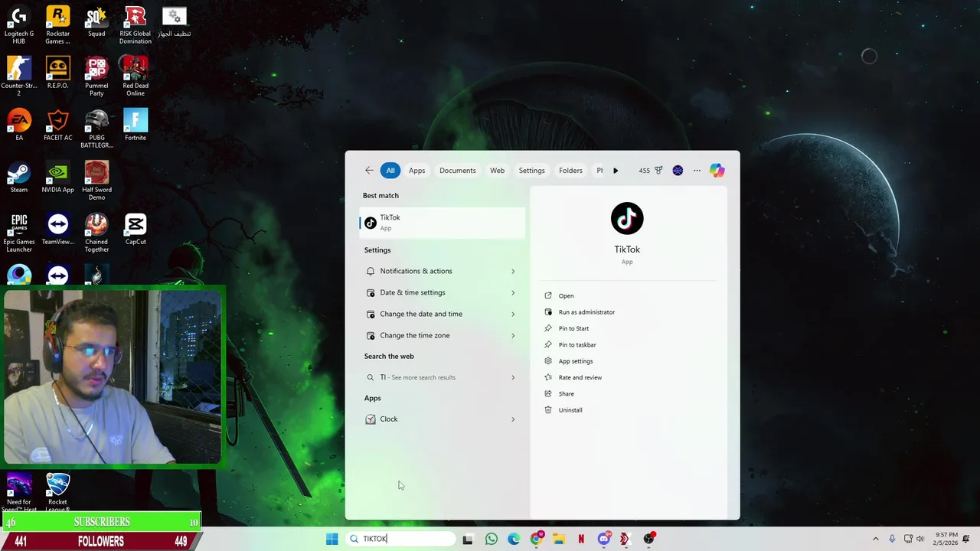980x551 pixels.
Task: Expand Date & time settings result arrow
Action: [x=513, y=292]
